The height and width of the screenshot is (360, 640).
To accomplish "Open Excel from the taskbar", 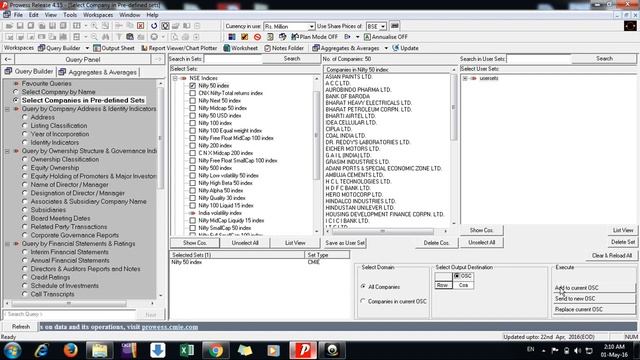I will pos(187,350).
